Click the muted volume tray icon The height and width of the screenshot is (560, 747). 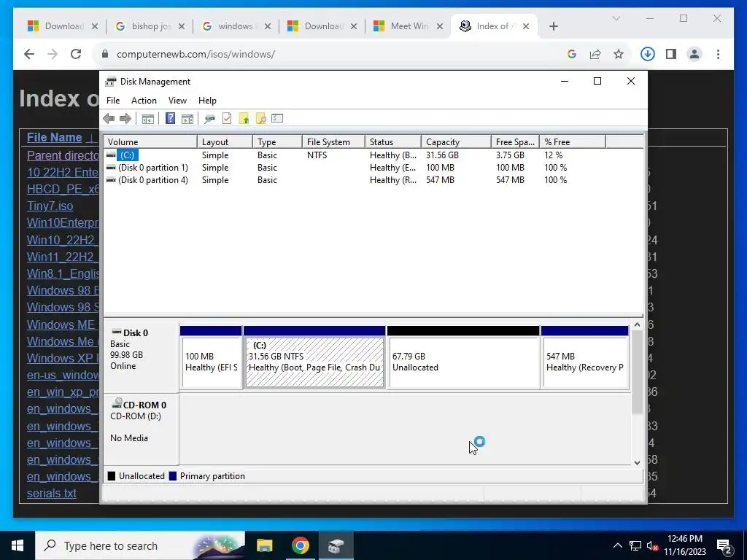click(652, 545)
